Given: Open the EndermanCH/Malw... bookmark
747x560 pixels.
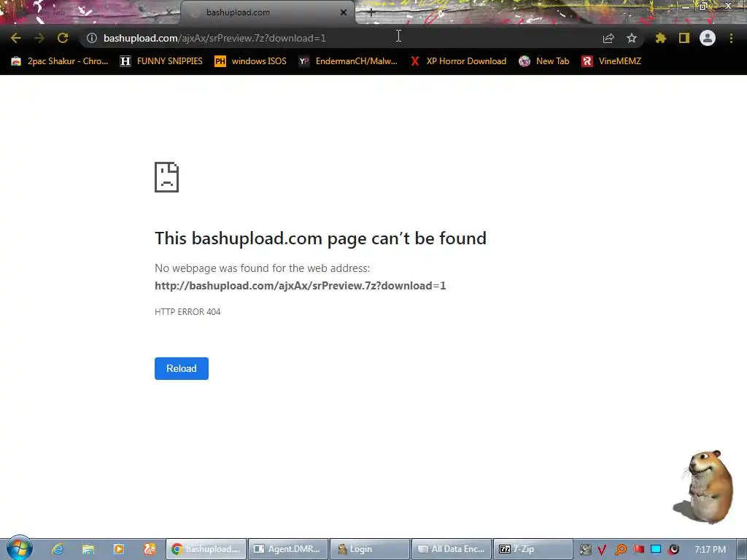Looking at the screenshot, I should pyautogui.click(x=348, y=61).
